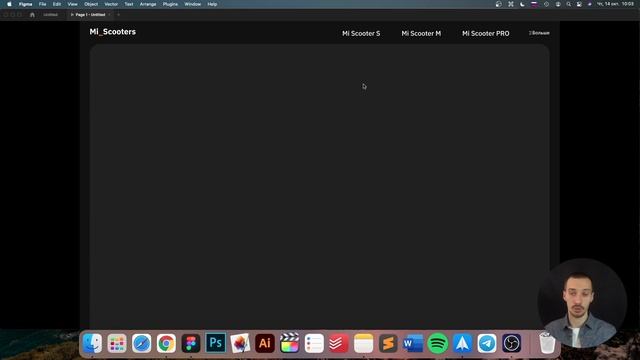Open Notes from the Dock

coord(364,343)
